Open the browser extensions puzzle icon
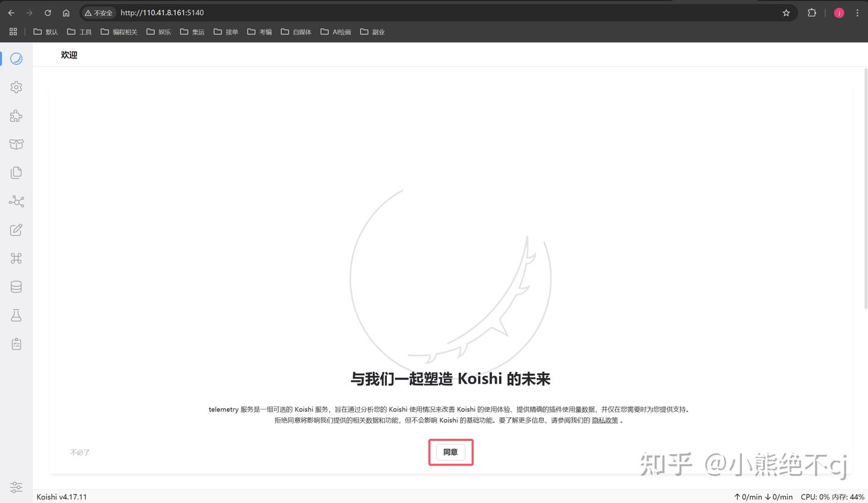 point(812,13)
